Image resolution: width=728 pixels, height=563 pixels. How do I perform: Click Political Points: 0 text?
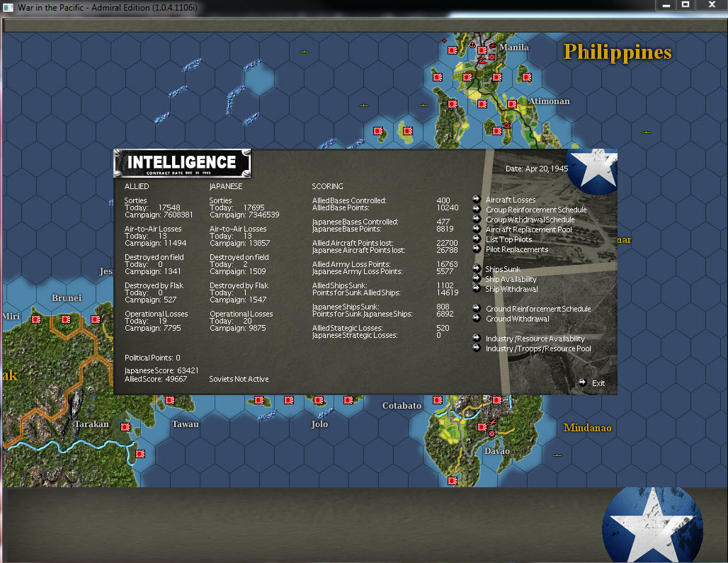click(x=152, y=358)
